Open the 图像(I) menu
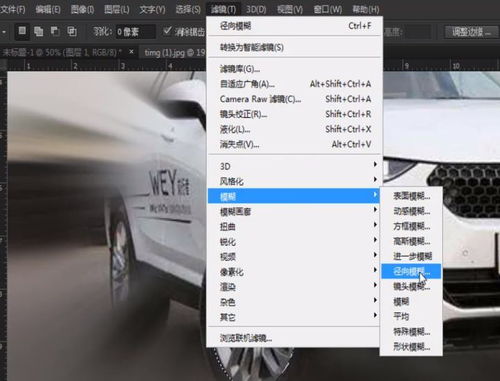This screenshot has height=381, width=500. tap(82, 9)
